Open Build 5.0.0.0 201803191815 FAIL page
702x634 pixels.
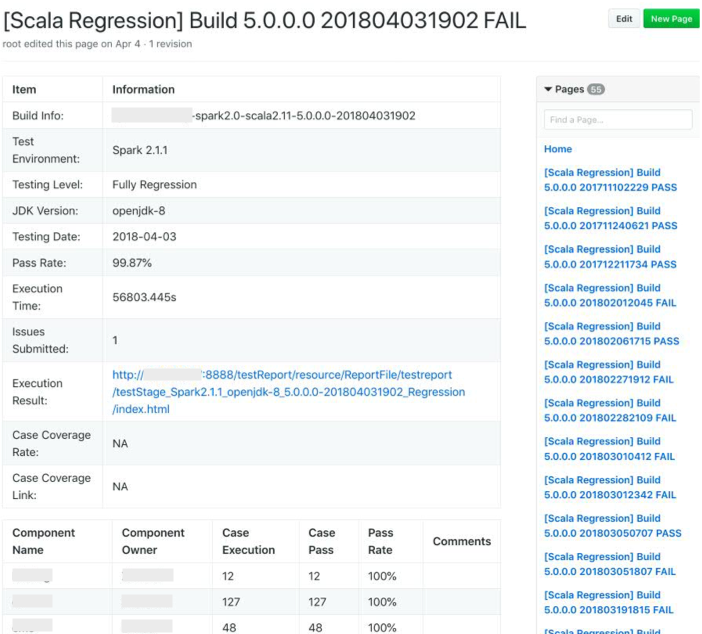tap(609, 603)
